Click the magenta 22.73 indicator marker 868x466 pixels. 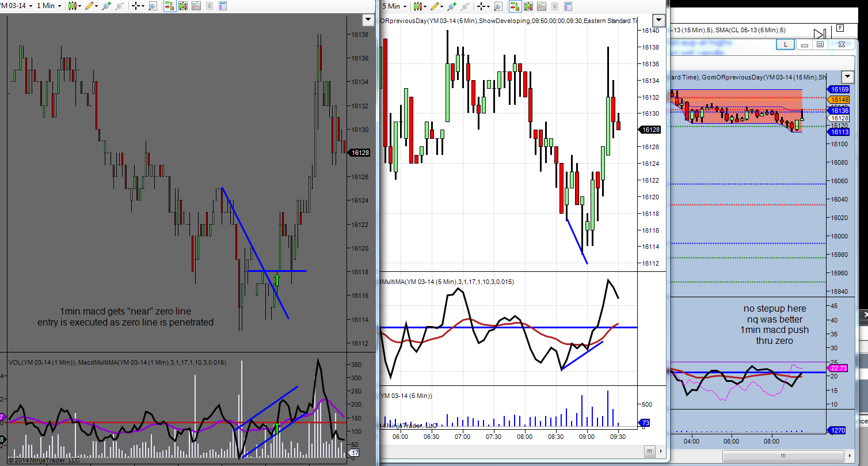pyautogui.click(x=837, y=369)
